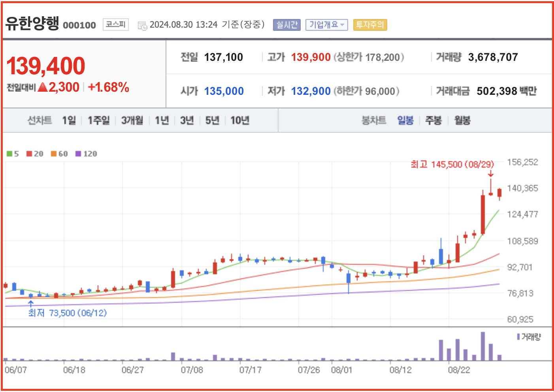554x392 pixels.
Task: Click the 시가 value 135,000
Action: [x=224, y=91]
